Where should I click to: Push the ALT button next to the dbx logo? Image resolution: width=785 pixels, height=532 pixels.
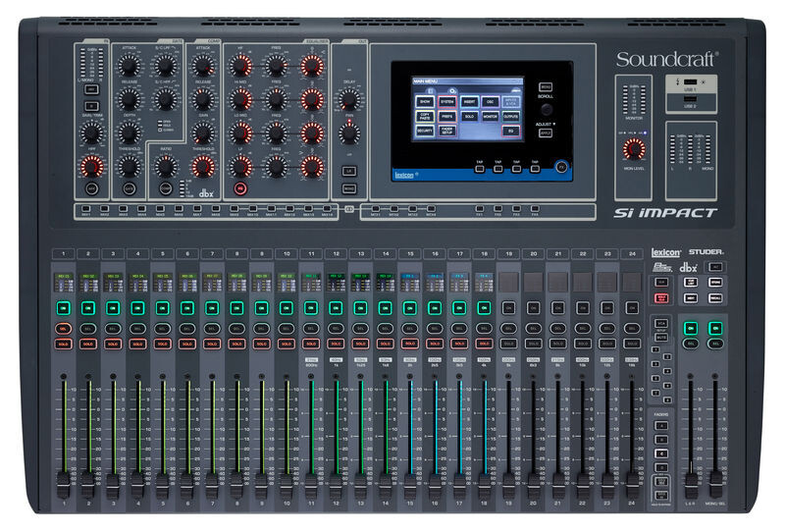(715, 267)
